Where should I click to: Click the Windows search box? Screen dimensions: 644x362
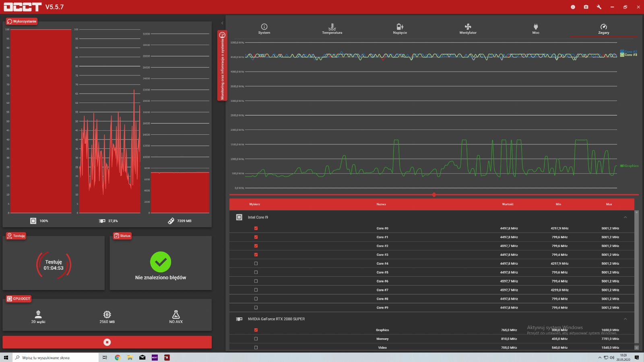pos(56,358)
